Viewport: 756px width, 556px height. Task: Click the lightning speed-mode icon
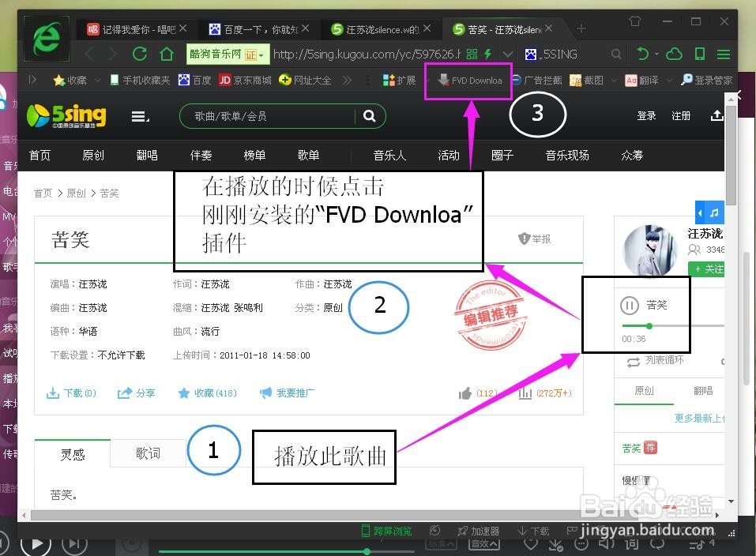click(x=488, y=54)
